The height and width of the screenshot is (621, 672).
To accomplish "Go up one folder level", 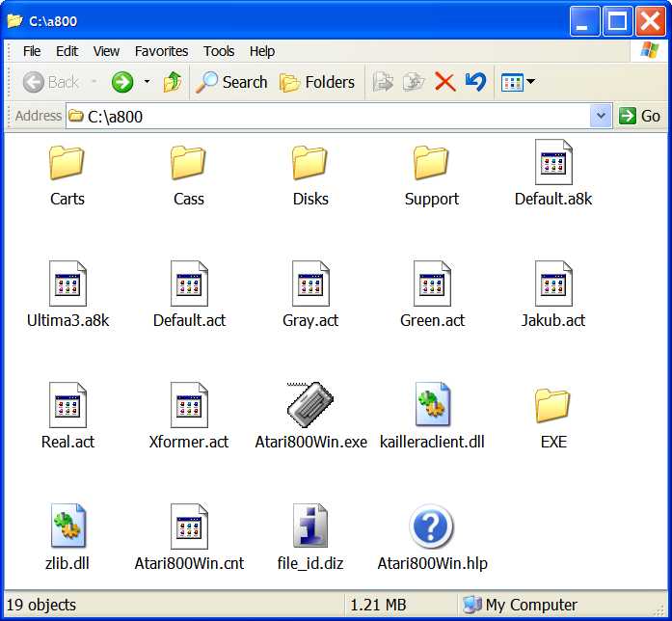I will (x=173, y=82).
